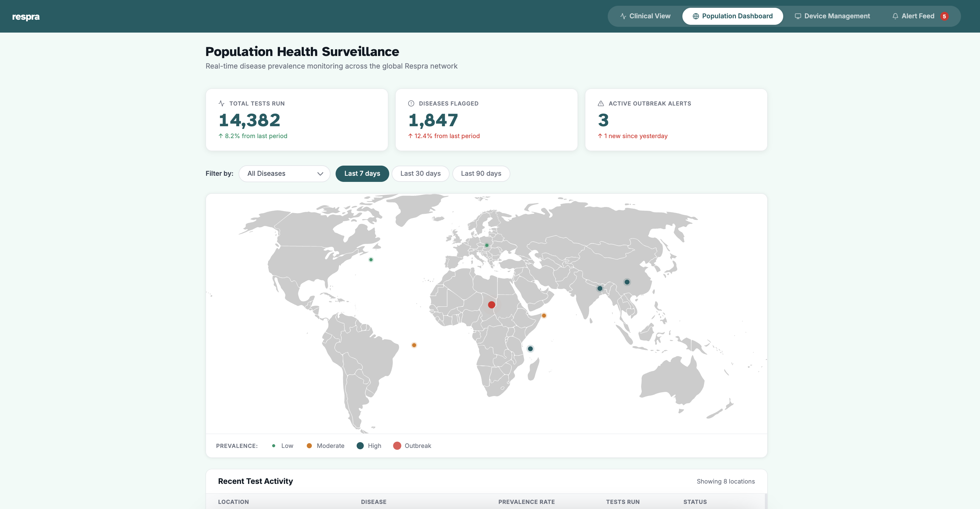
Task: Open the Clinical View tab
Action: pos(645,16)
